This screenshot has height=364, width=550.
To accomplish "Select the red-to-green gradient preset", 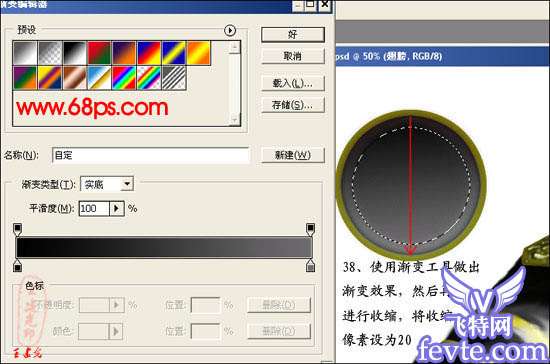I will (x=99, y=53).
